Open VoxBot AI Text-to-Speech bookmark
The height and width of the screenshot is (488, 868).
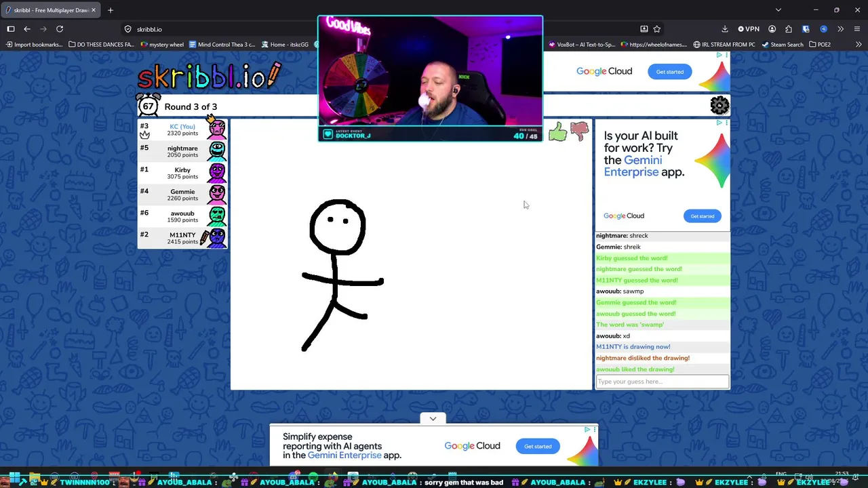pyautogui.click(x=583, y=45)
